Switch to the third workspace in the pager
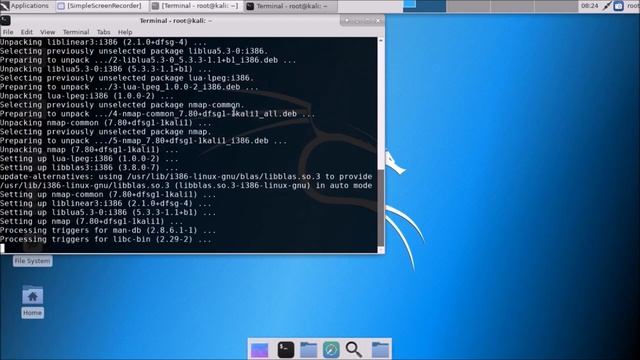The image size is (640, 360). point(512,6)
